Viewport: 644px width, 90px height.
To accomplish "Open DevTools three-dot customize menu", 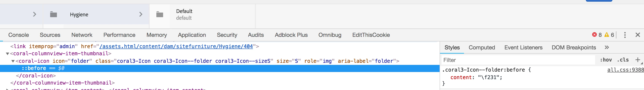I will 625,35.
